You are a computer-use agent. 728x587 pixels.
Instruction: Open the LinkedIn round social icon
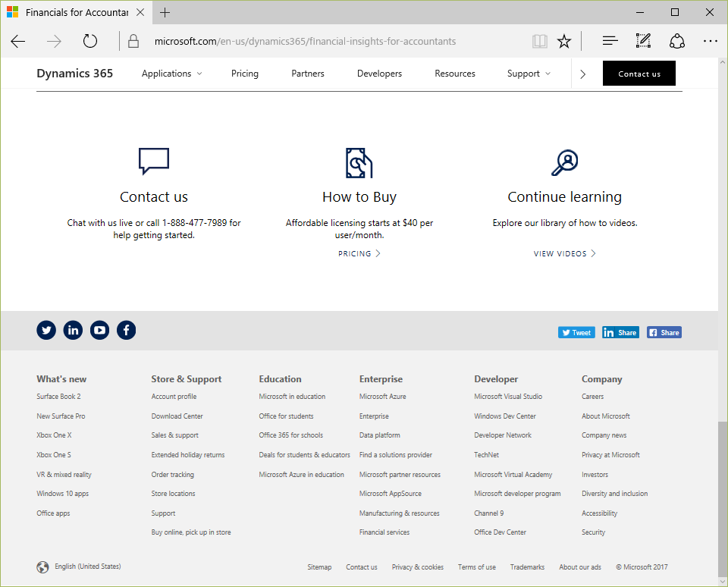click(73, 330)
